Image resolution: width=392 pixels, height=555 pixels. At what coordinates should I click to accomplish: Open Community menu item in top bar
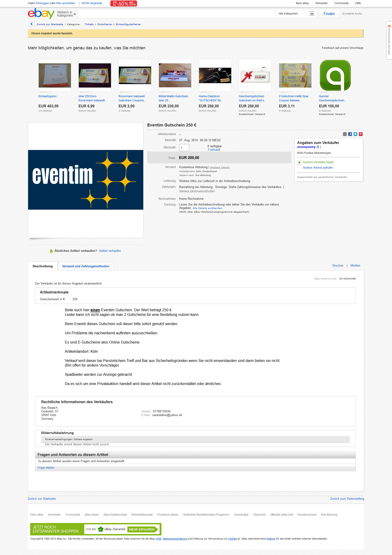pos(341,3)
